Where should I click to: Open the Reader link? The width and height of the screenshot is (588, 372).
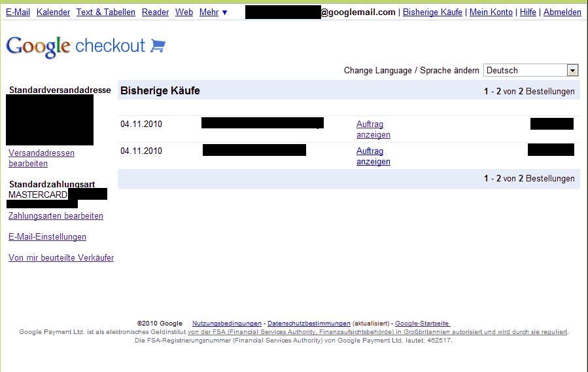[x=155, y=12]
